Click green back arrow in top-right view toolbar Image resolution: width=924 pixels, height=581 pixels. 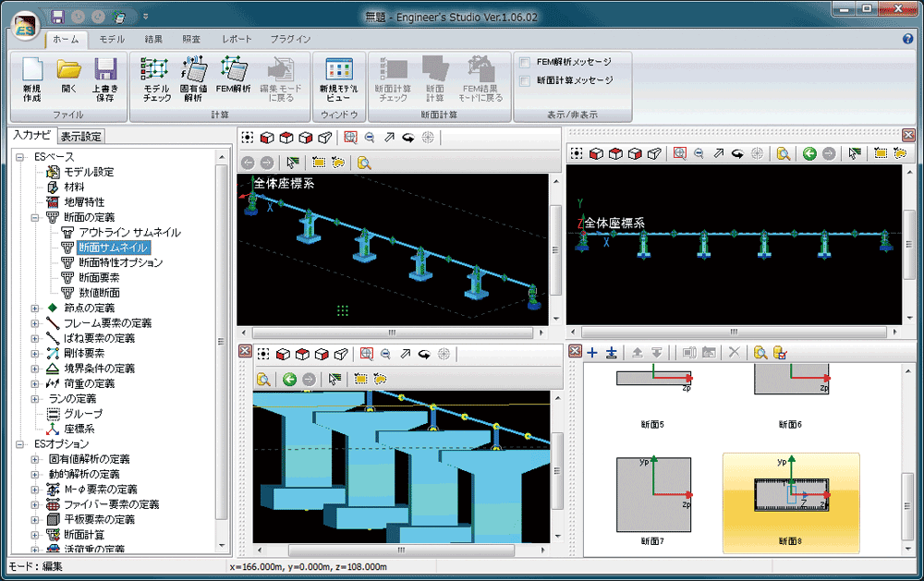point(809,153)
